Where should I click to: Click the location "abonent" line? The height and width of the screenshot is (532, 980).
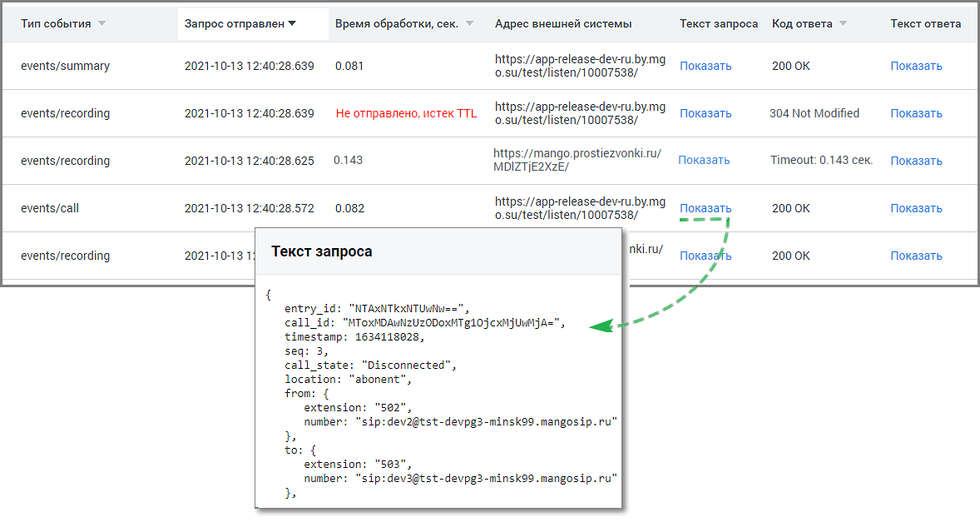(x=348, y=380)
